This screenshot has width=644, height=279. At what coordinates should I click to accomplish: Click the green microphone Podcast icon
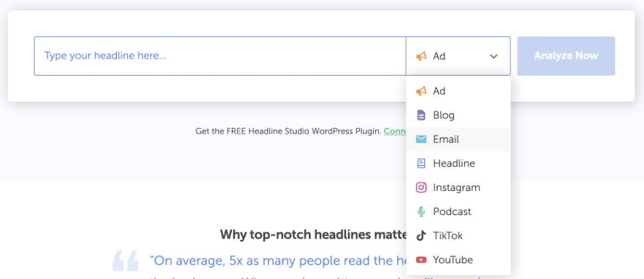coord(421,212)
